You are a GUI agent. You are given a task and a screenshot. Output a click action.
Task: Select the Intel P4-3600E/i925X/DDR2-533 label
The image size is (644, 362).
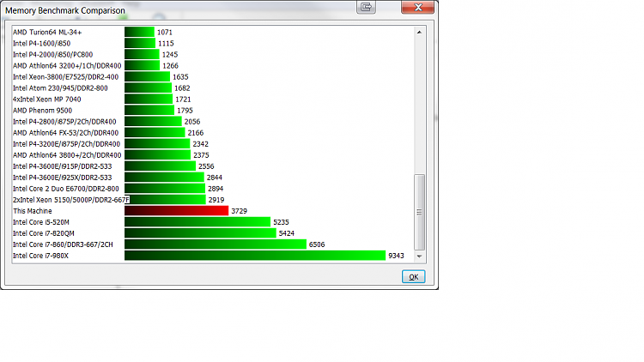tap(63, 178)
